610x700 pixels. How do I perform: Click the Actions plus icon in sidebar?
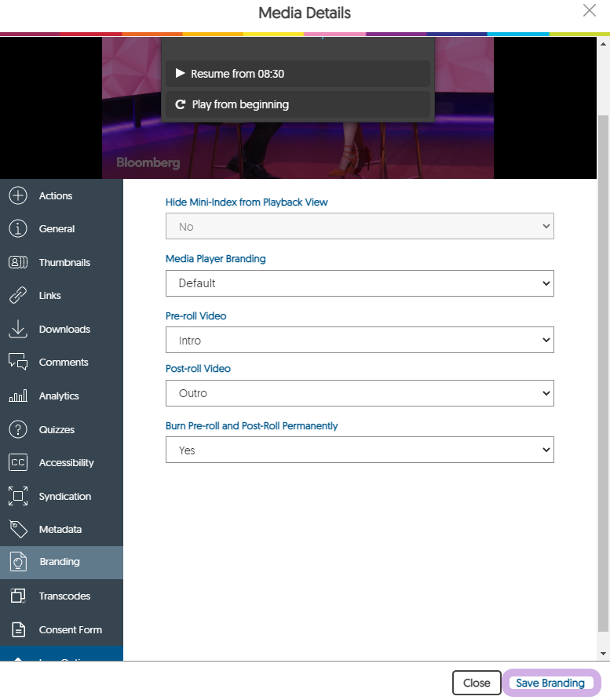[x=17, y=195]
